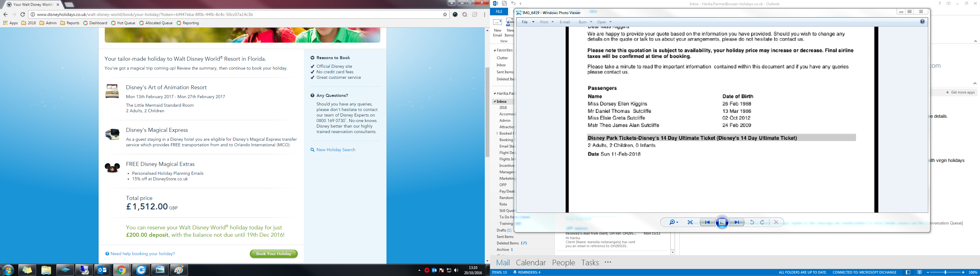Open the New Holiday Search link

(333, 150)
